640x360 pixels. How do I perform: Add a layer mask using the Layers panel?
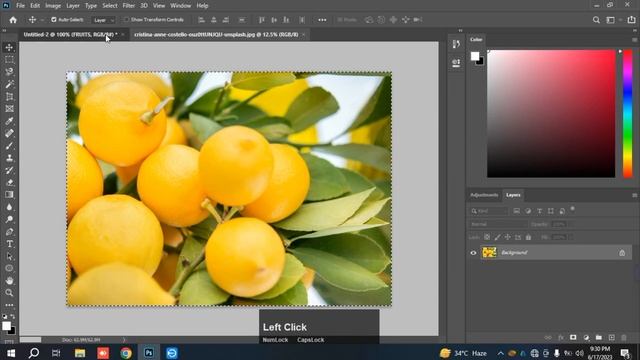573,338
